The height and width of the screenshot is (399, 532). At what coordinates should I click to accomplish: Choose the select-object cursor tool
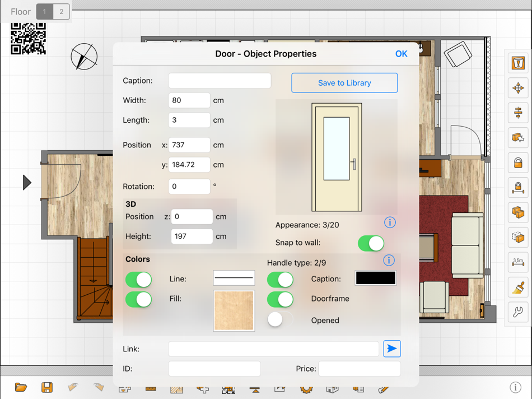click(518, 137)
